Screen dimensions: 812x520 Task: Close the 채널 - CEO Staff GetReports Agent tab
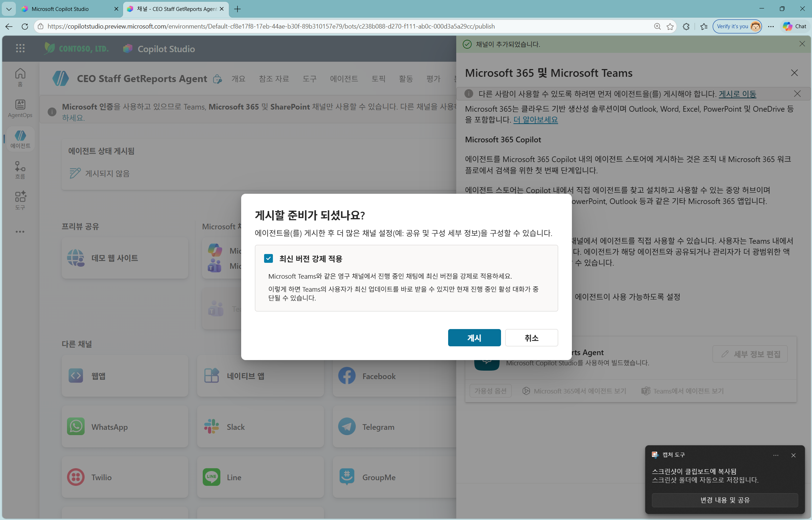(x=221, y=9)
